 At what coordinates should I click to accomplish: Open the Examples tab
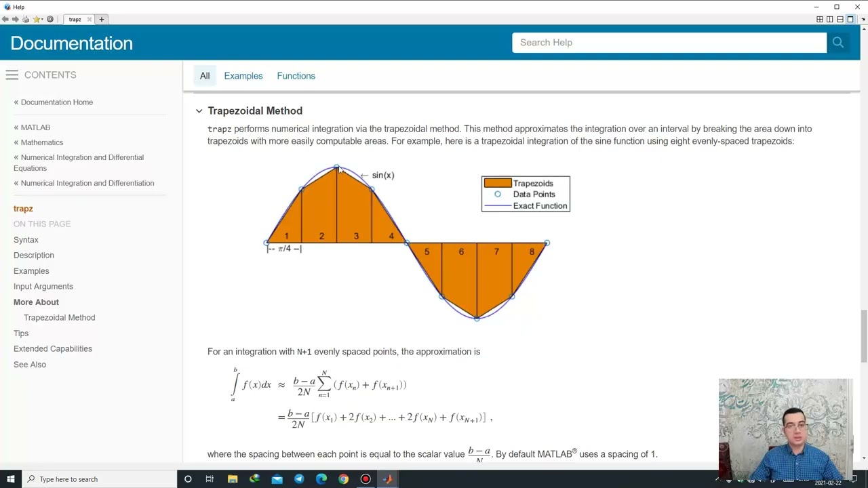pos(243,76)
